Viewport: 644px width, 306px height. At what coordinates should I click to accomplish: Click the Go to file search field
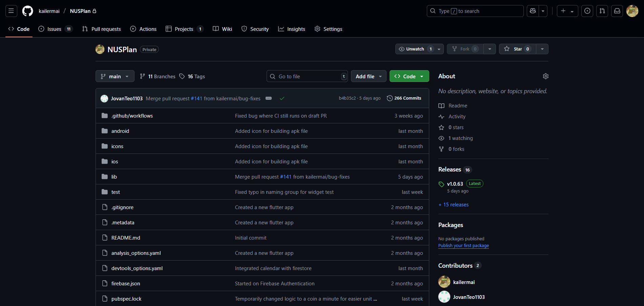pos(307,76)
